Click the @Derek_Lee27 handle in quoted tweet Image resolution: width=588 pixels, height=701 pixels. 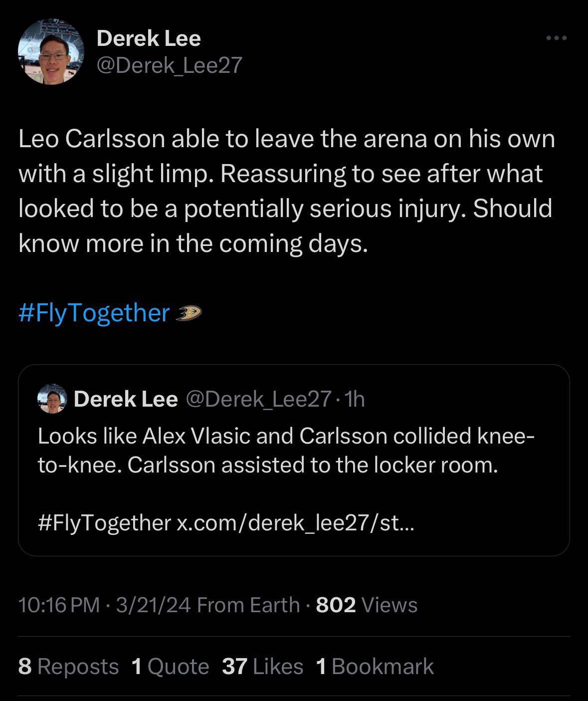(x=258, y=399)
